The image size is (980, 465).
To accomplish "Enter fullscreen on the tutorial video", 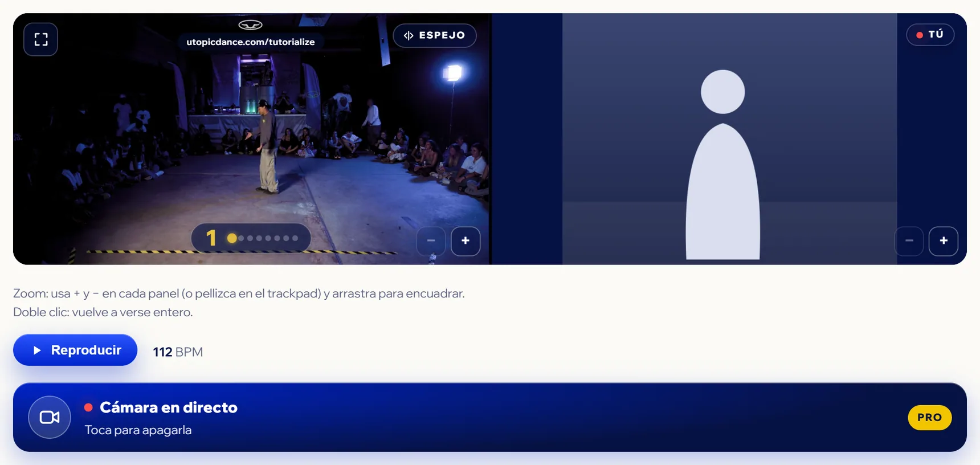I will coord(40,39).
